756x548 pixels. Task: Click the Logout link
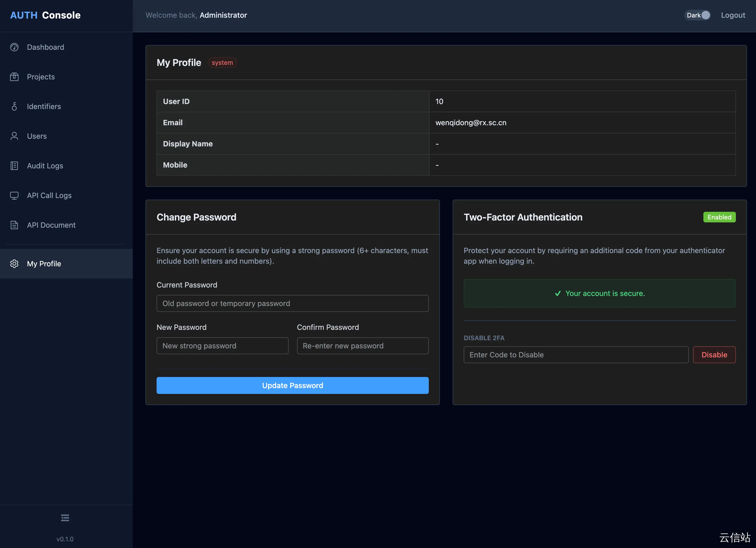tap(733, 15)
